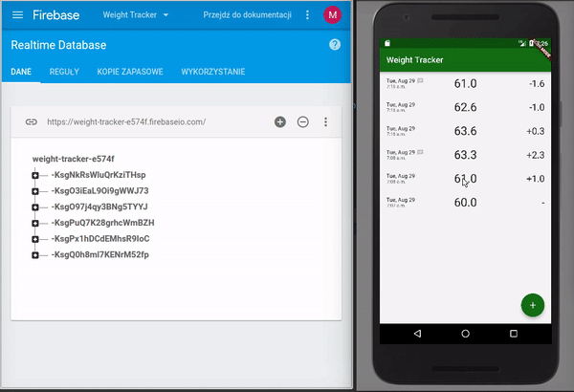The image size is (574, 392).
Task: Tap the Android home circle button
Action: click(465, 334)
